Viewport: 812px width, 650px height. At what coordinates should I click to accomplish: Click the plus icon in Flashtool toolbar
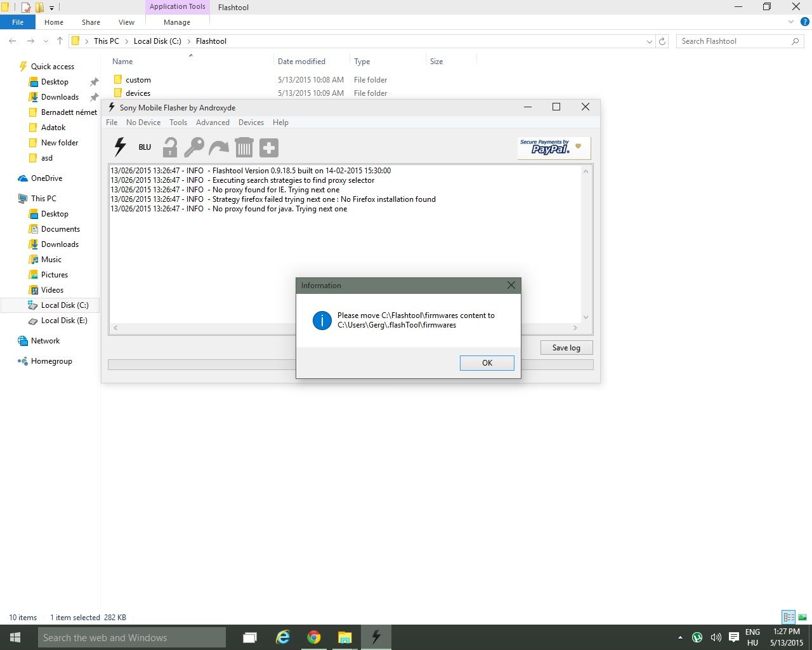(x=269, y=148)
